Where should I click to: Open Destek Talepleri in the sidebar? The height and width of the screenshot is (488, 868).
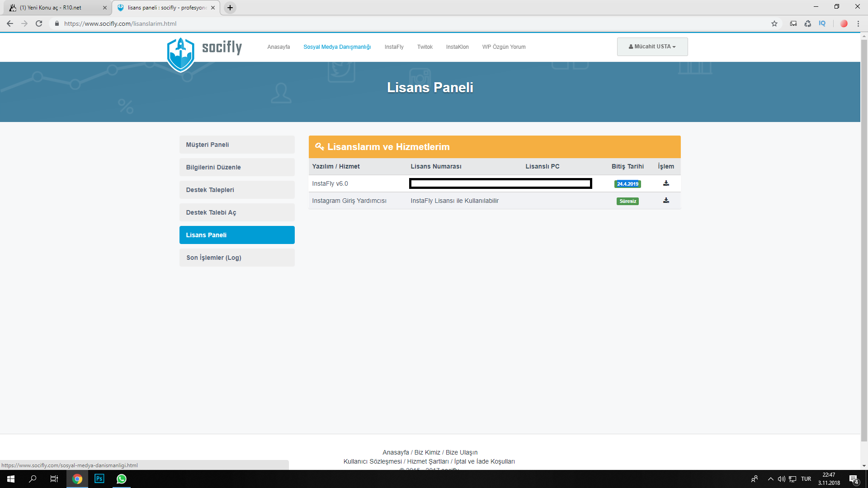pyautogui.click(x=237, y=190)
